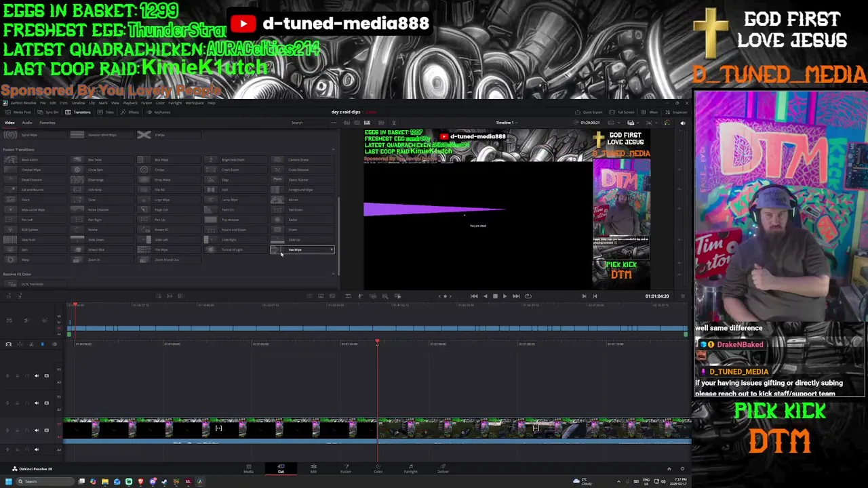This screenshot has width=868, height=488.
Task: Open the Titles library
Action: 105,112
